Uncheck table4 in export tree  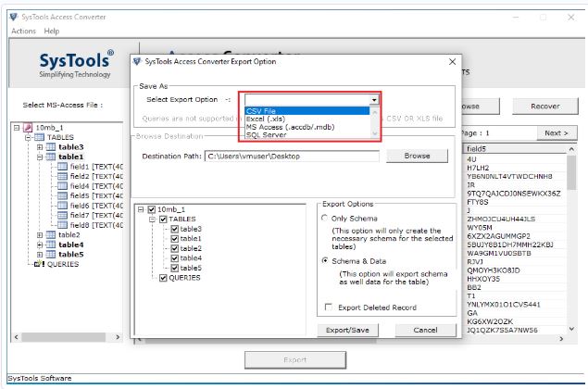(174, 258)
